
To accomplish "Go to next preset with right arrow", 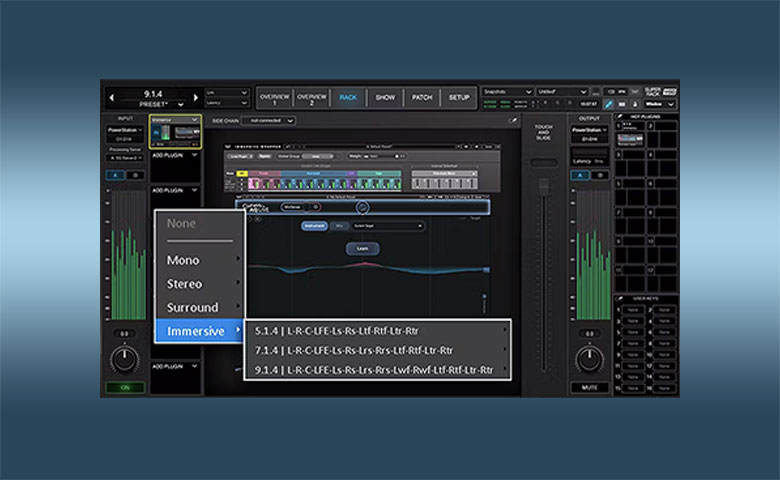I will [195, 98].
